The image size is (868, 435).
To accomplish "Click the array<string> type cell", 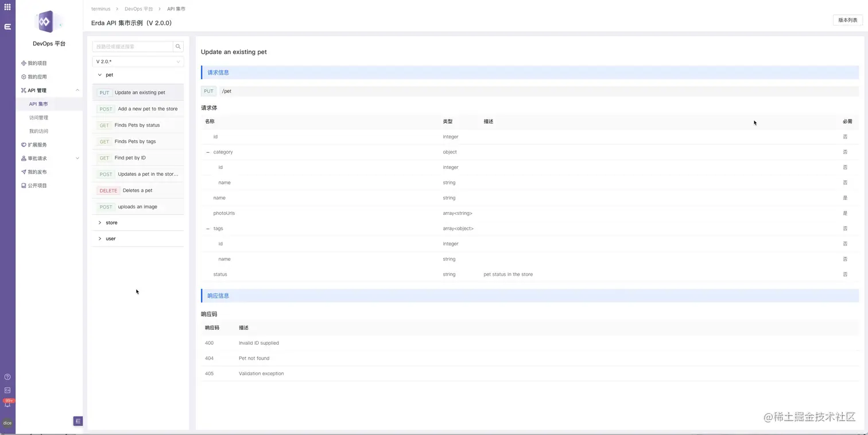I will 458,213.
